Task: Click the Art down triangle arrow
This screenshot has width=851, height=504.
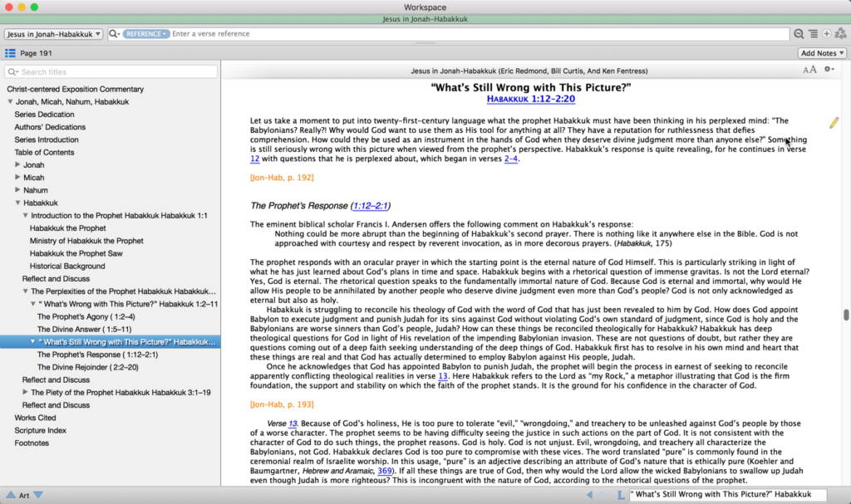Action: coord(38,495)
